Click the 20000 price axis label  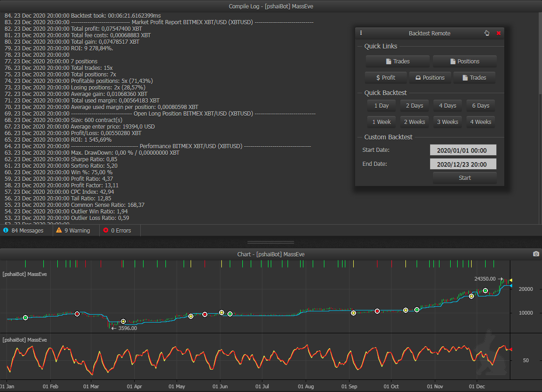click(x=525, y=289)
